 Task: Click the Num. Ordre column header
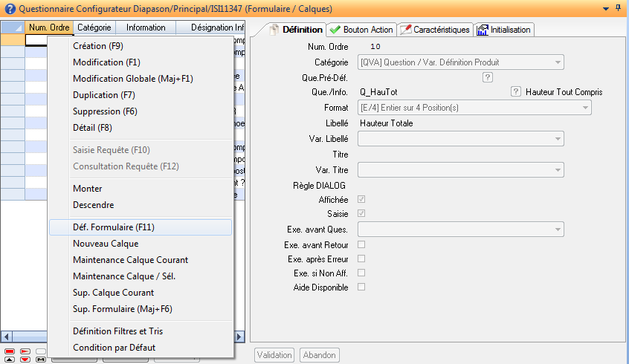pos(48,27)
